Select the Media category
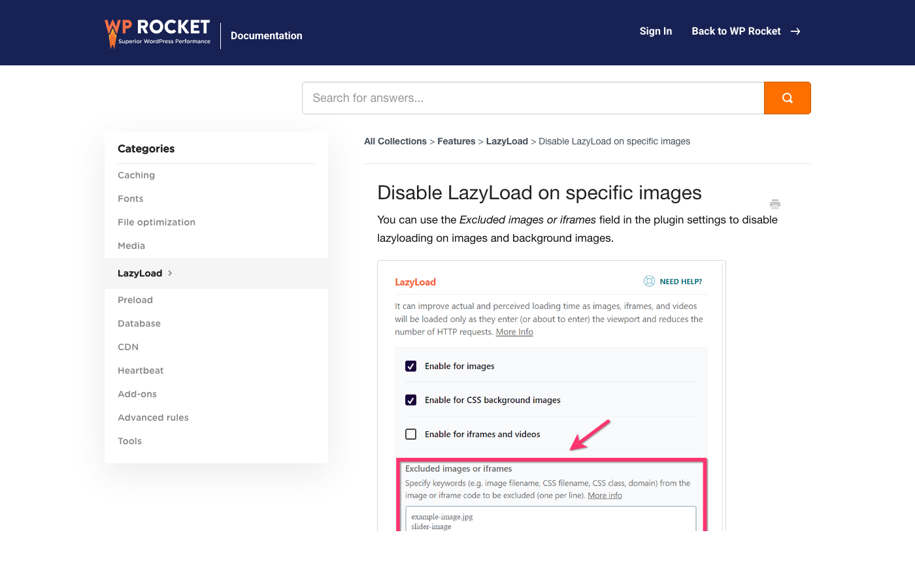Viewport: 915px width, 588px height. tap(131, 246)
